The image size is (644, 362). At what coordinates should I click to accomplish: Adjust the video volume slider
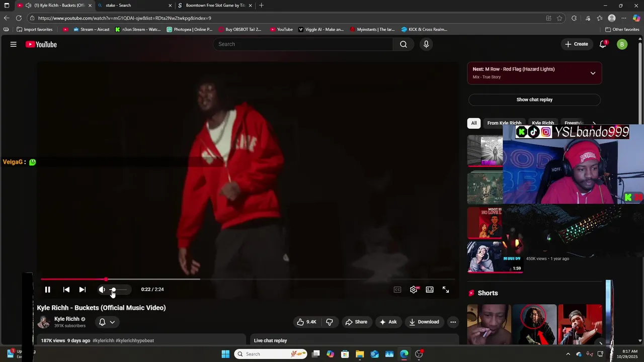point(119,290)
